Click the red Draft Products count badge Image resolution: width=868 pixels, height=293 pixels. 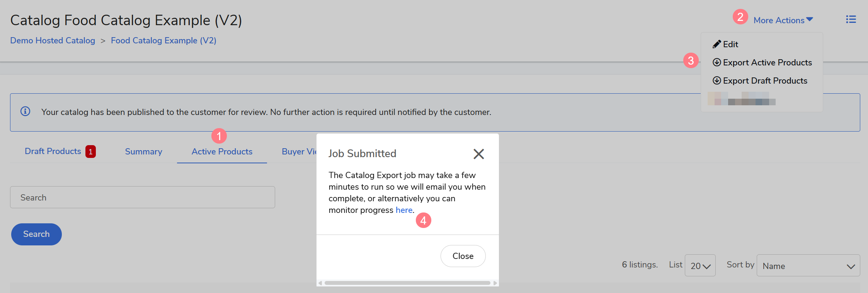coord(90,151)
